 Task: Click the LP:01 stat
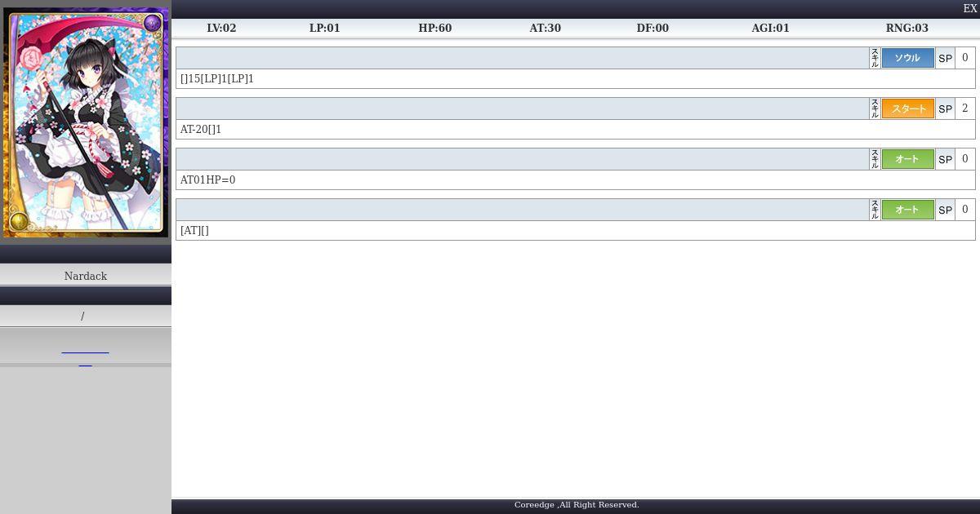click(324, 28)
